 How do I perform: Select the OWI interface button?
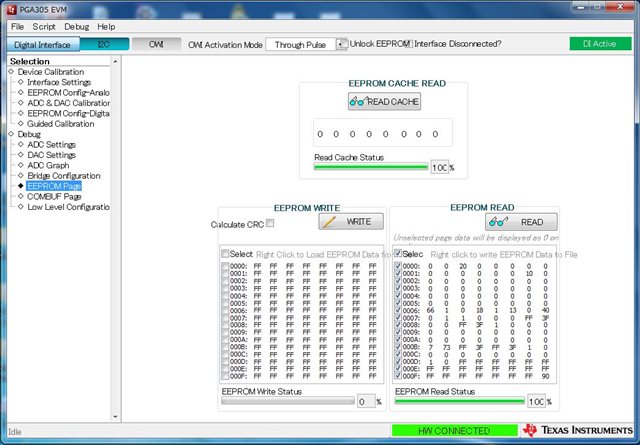pos(156,44)
